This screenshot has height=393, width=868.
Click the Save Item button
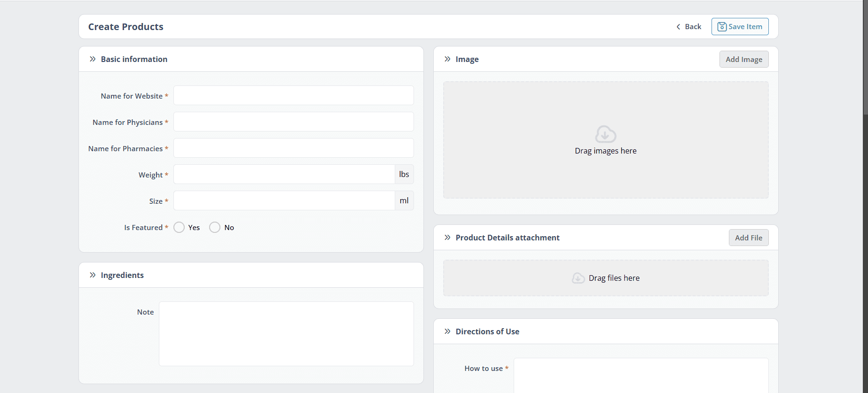(x=740, y=27)
